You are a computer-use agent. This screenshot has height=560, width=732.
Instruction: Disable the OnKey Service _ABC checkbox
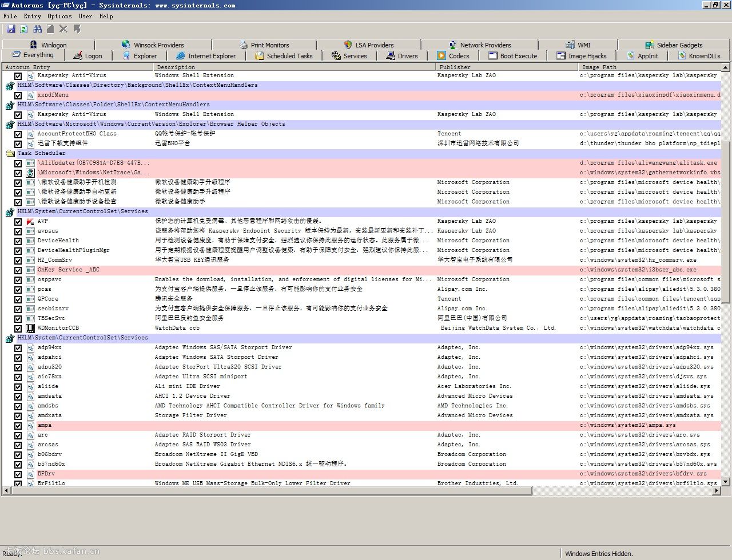tap(18, 270)
